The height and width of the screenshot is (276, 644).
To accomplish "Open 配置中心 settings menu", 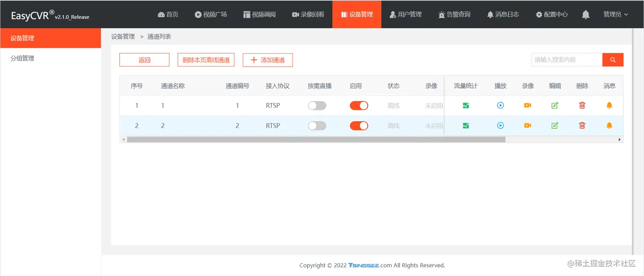I will (552, 14).
